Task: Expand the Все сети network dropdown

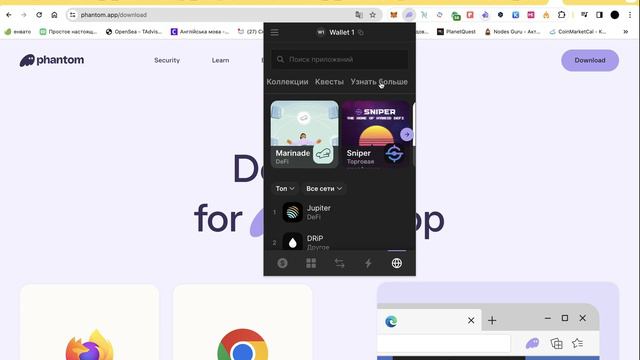Action: 324,189
